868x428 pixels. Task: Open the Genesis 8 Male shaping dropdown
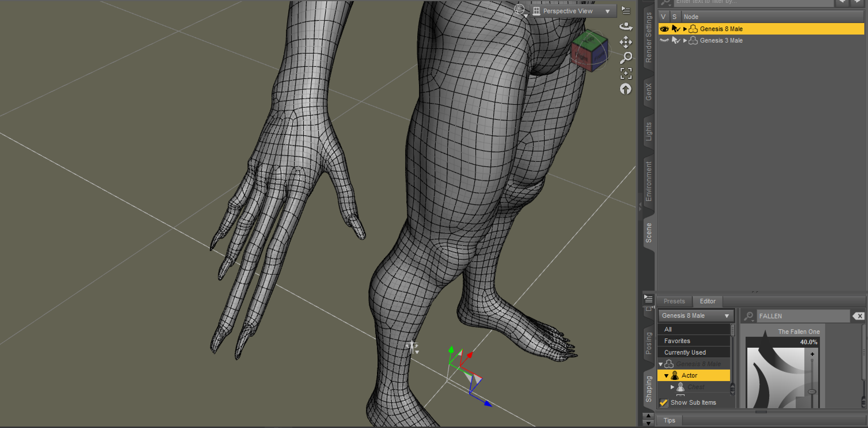click(695, 315)
